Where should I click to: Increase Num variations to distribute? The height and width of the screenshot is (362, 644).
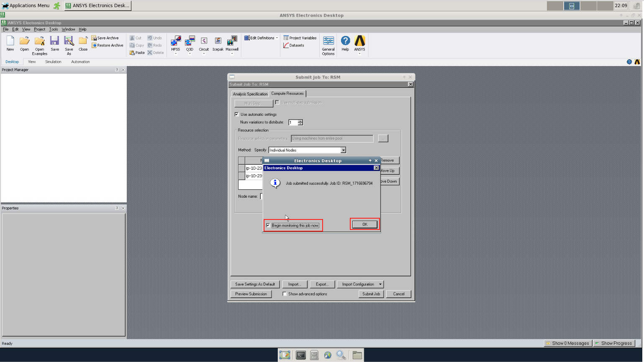click(x=300, y=121)
